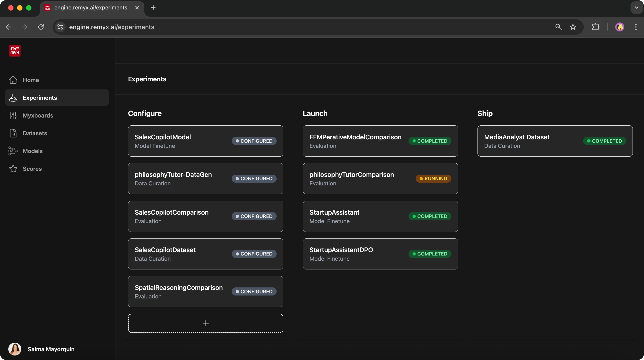Image resolution: width=644 pixels, height=360 pixels.
Task: Click the Myxboards sliders icon
Action: (13, 116)
